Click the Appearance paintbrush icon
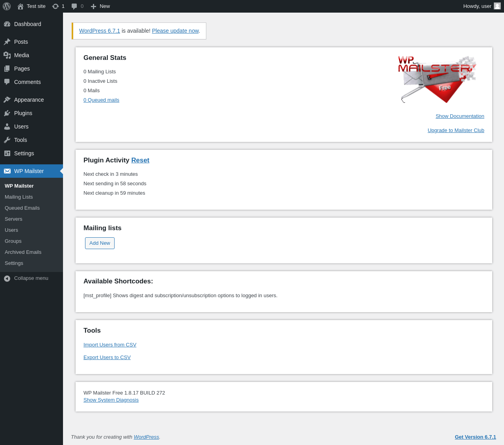The width and height of the screenshot is (504, 445). tap(7, 100)
